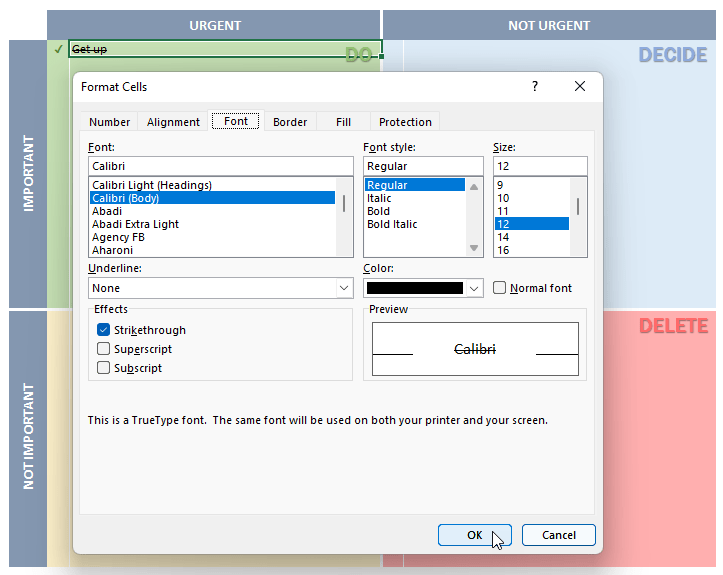The width and height of the screenshot is (723, 575).
Task: Open the Protection tab
Action: (405, 122)
